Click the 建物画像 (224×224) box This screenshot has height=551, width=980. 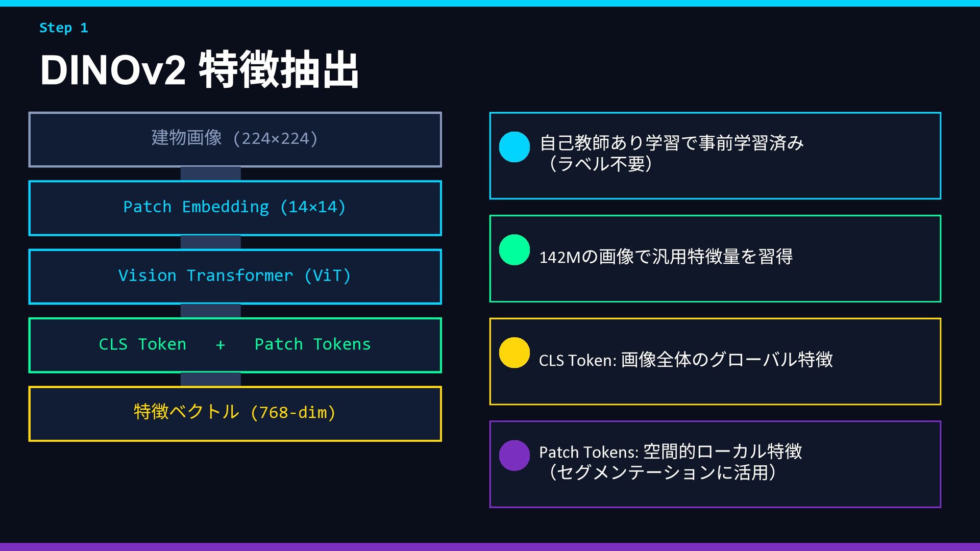[235, 139]
